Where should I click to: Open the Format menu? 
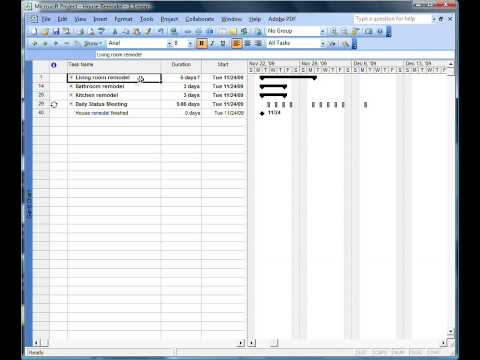tap(123, 19)
